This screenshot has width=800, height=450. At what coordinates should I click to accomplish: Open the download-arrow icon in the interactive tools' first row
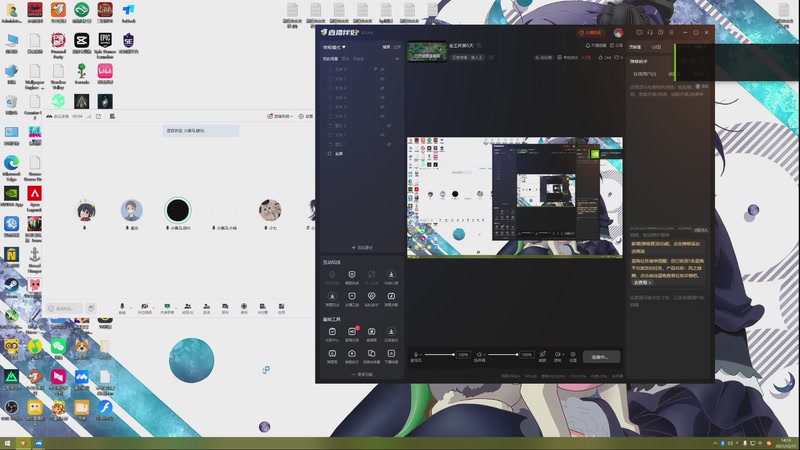391,275
